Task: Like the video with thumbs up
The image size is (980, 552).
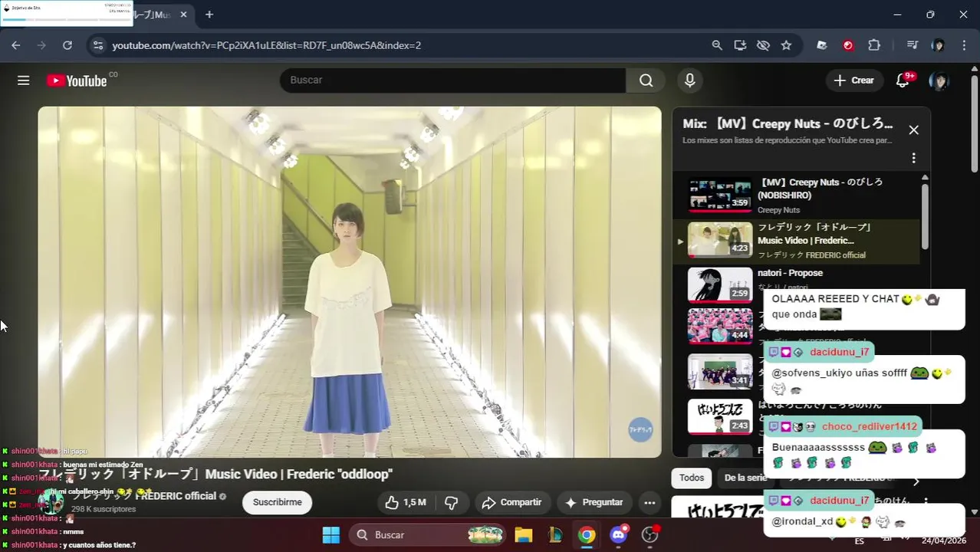Action: pos(405,502)
